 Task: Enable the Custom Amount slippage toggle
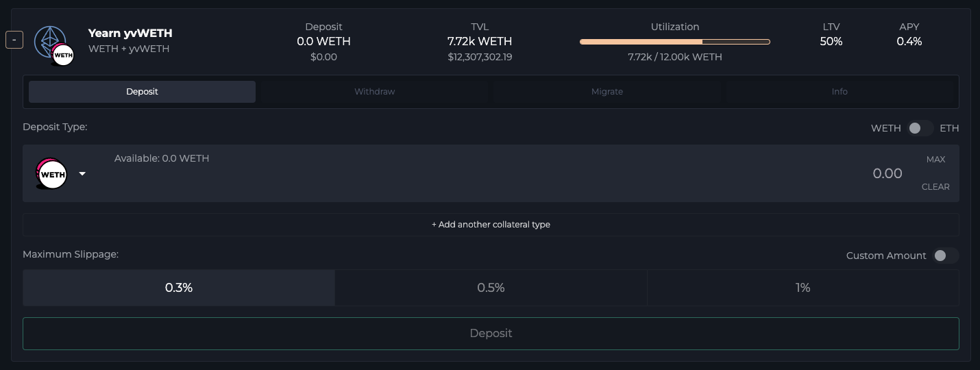click(945, 256)
